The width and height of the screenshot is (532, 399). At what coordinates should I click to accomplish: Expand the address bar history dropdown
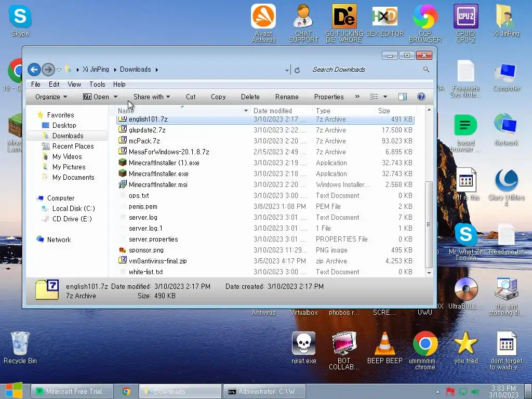(x=287, y=70)
